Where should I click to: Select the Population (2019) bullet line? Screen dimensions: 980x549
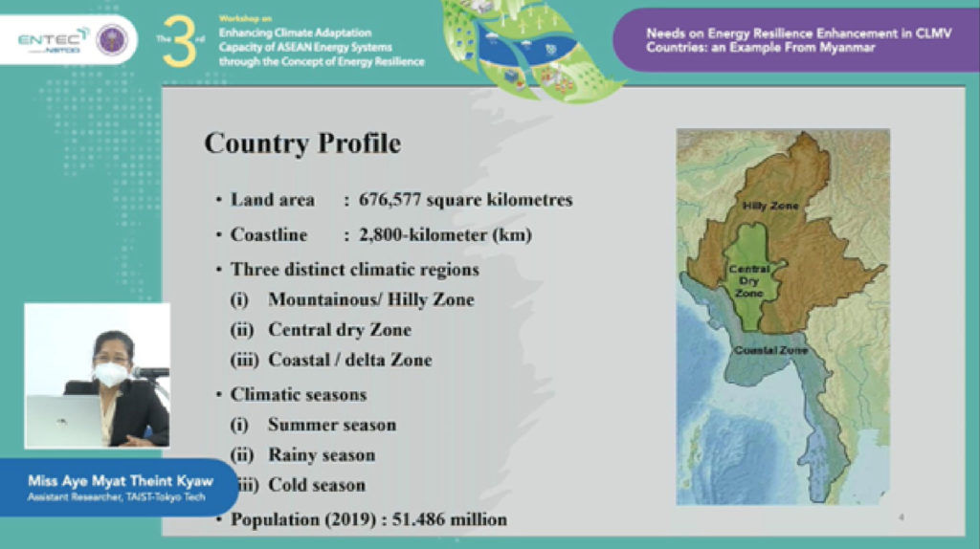368,519
